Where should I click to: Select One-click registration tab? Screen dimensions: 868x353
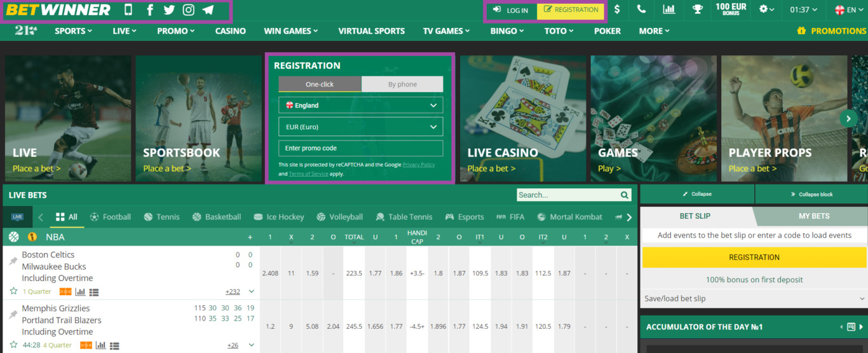(320, 84)
